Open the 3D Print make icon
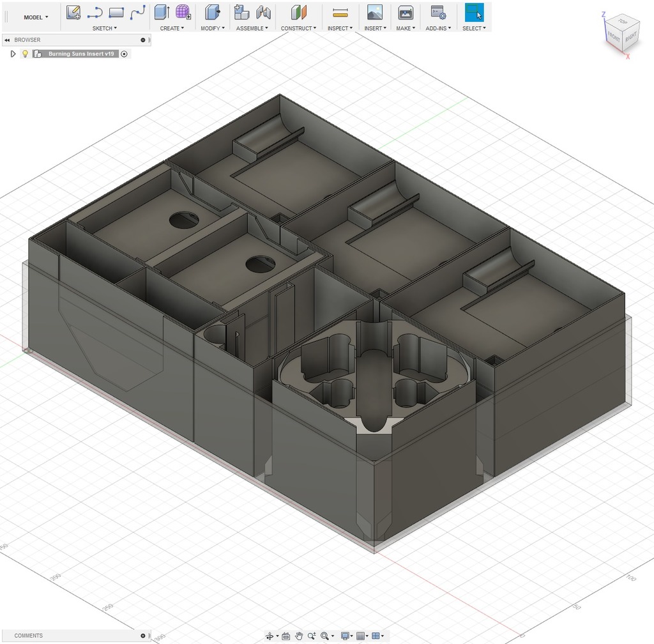 [x=406, y=13]
